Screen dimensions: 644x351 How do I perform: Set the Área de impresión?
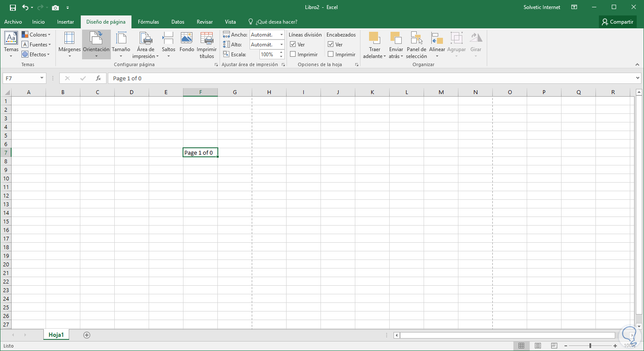146,45
